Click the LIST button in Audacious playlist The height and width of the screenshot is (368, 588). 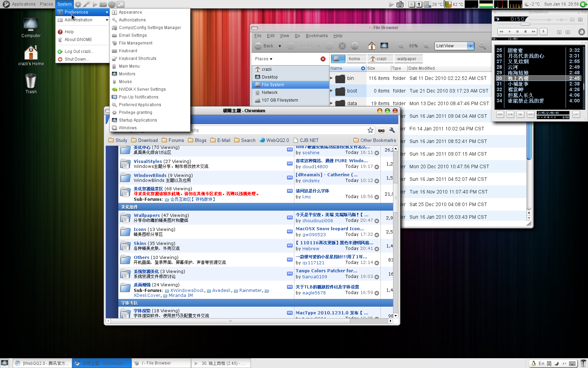(x=576, y=115)
